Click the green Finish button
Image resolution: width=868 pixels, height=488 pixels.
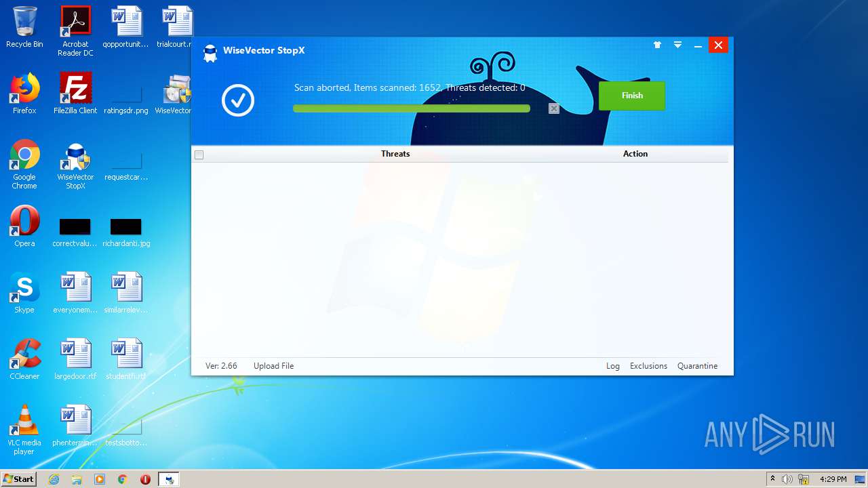click(x=632, y=96)
